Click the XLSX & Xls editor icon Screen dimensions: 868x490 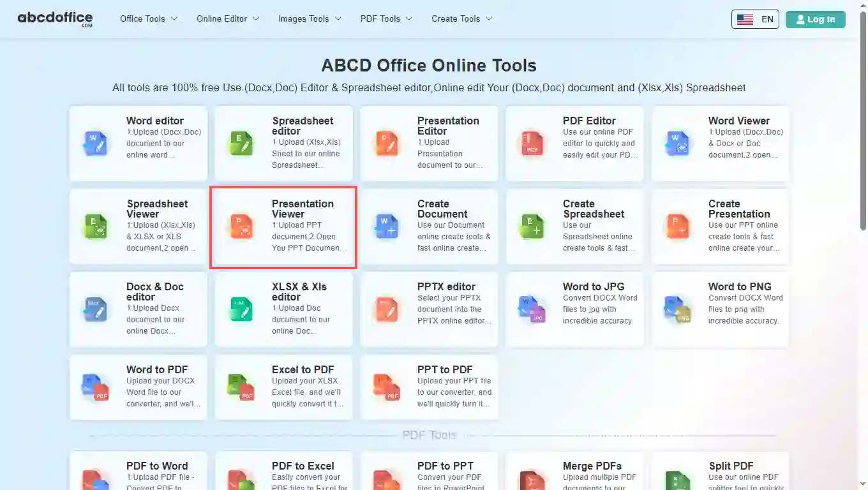tap(241, 309)
